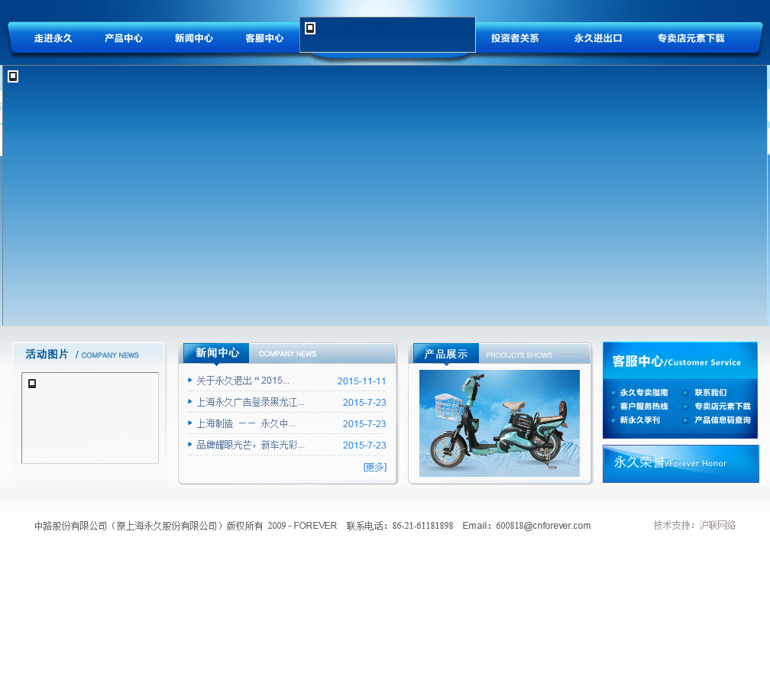Select the 产品展示 tab header
Image resolution: width=770 pixels, height=700 pixels.
(x=446, y=354)
